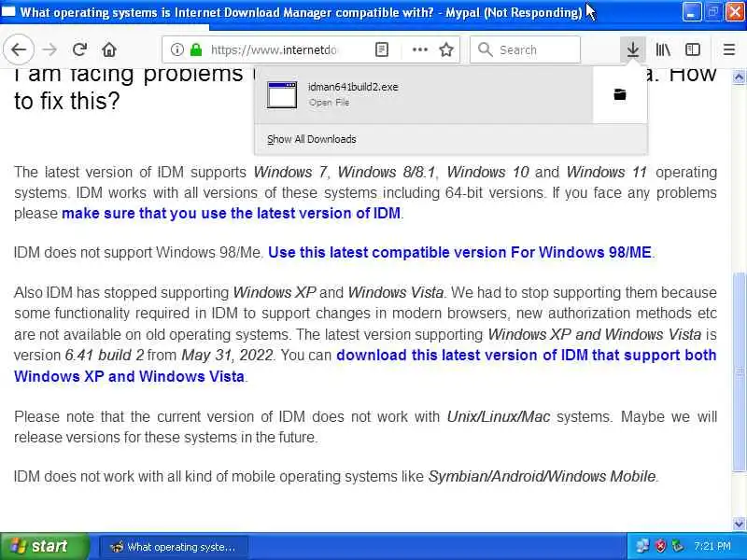The width and height of the screenshot is (747, 560).
Task: Bookmark this page with the star
Action: (446, 49)
